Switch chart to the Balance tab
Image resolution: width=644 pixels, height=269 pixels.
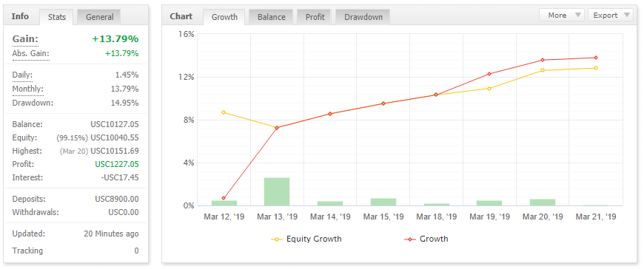pyautogui.click(x=271, y=17)
